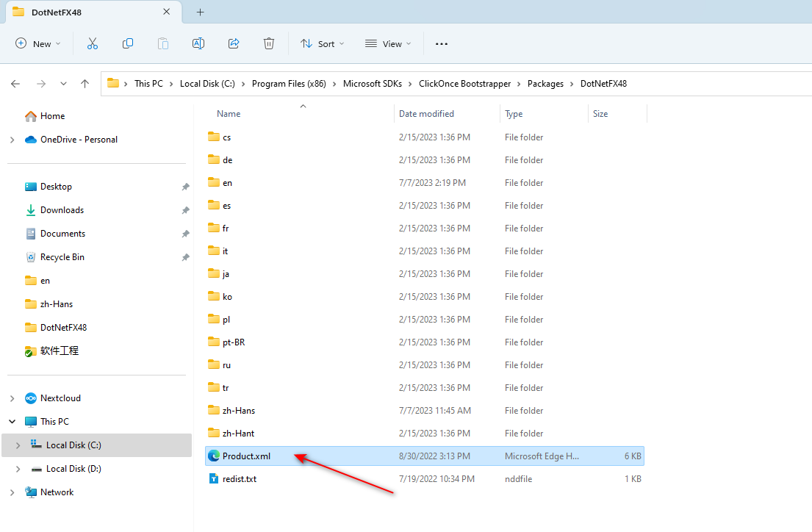Sort by the Size column header
This screenshot has width=812, height=532.
click(x=600, y=114)
